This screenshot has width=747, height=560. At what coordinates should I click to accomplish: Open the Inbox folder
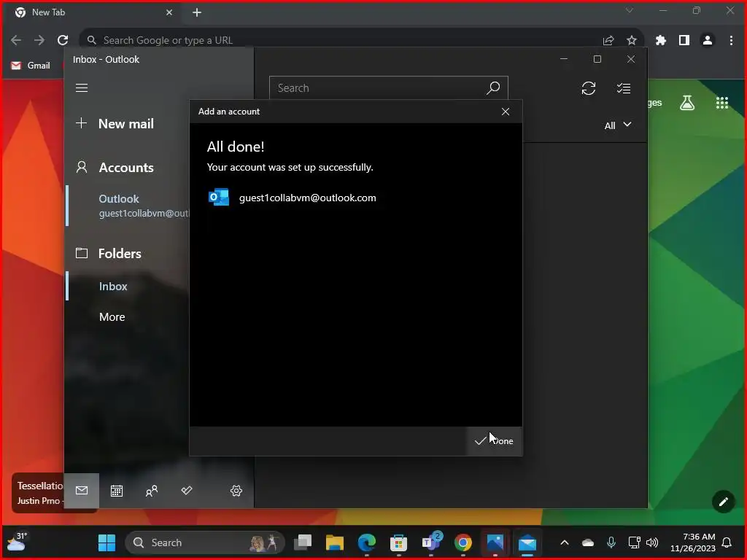[x=113, y=286]
